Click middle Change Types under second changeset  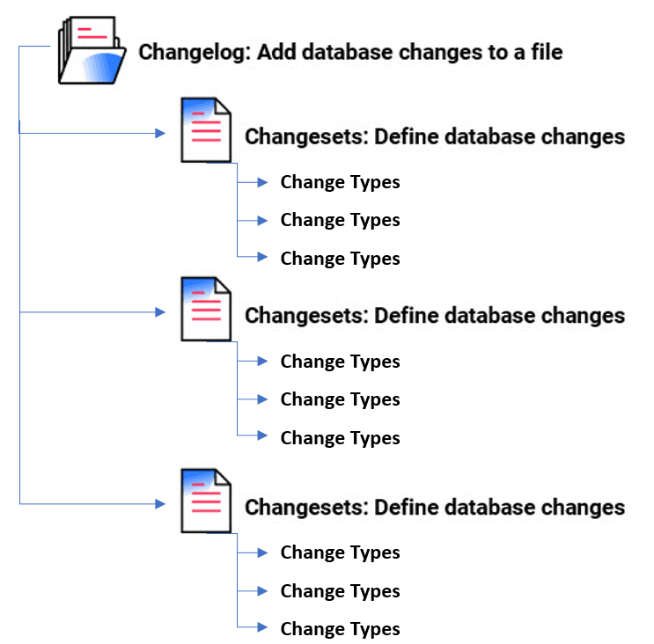pos(340,399)
